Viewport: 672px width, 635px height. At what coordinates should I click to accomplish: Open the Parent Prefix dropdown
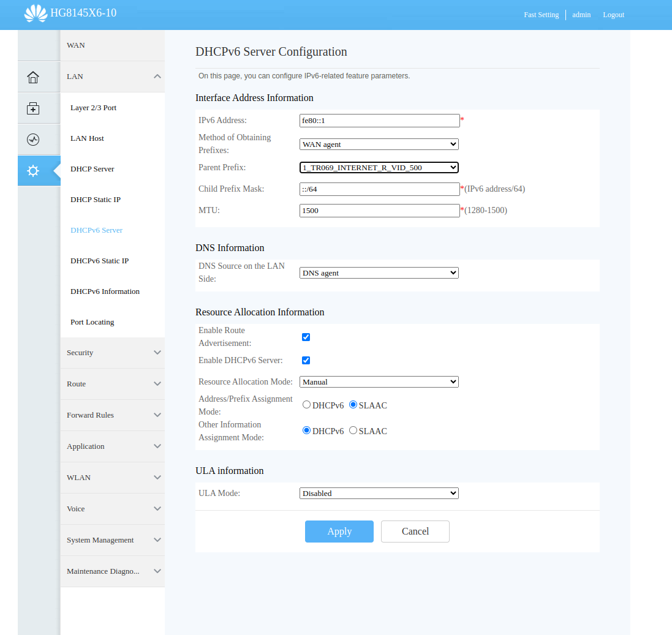(x=379, y=167)
